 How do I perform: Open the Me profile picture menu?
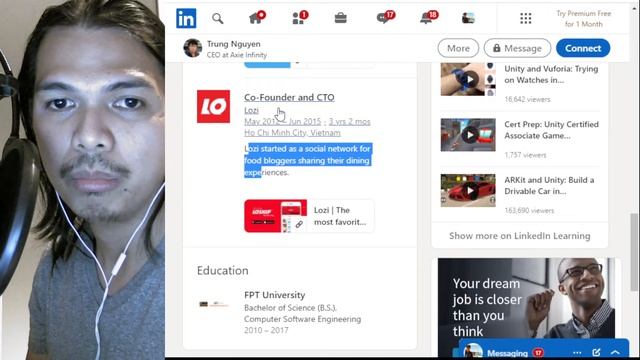[x=468, y=18]
